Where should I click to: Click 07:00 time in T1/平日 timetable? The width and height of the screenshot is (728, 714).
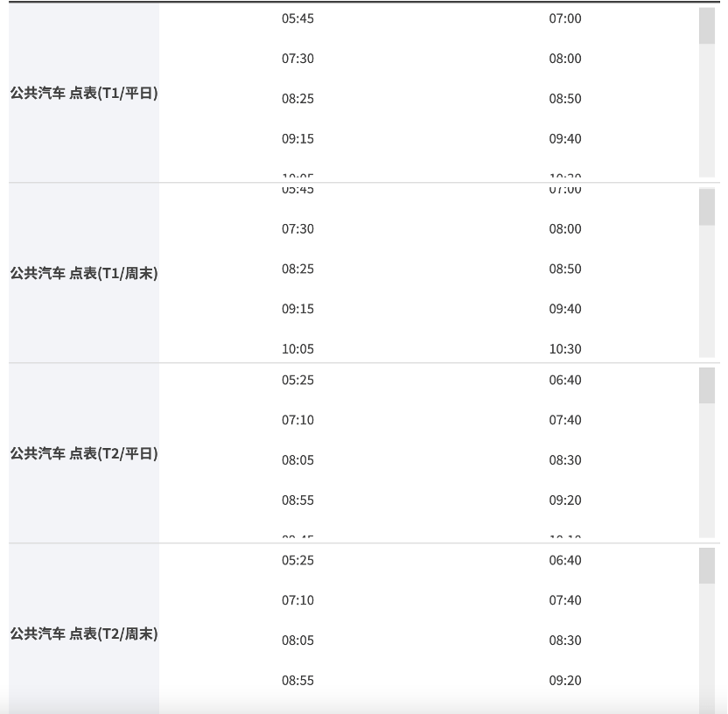point(565,18)
